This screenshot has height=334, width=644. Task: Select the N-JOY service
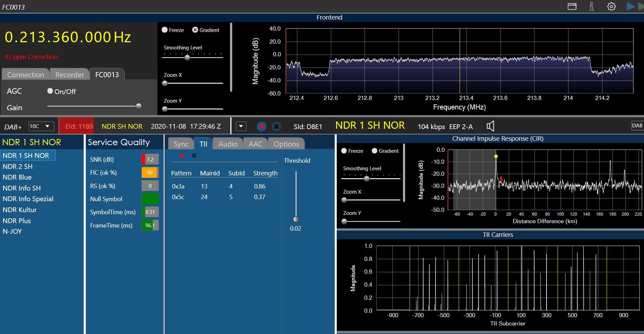pyautogui.click(x=12, y=231)
